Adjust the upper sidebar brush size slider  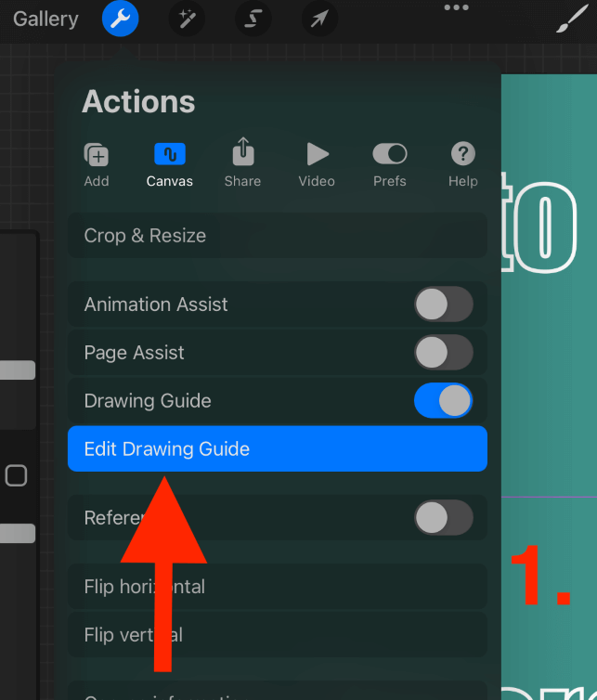point(18,370)
